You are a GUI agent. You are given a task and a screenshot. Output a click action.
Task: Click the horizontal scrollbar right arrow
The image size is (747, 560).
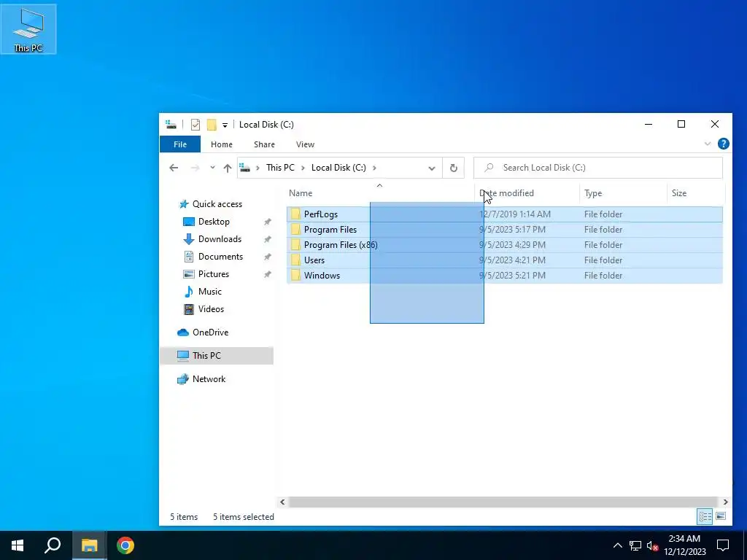[726, 502]
